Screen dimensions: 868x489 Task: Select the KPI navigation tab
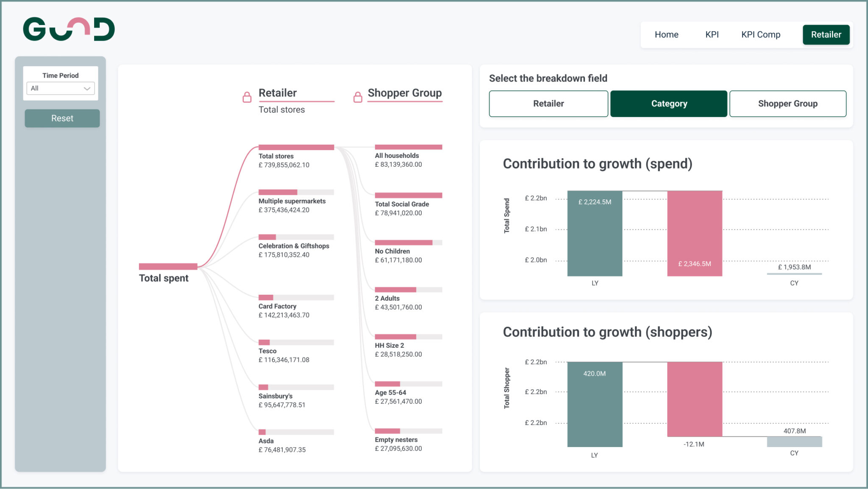tap(712, 34)
